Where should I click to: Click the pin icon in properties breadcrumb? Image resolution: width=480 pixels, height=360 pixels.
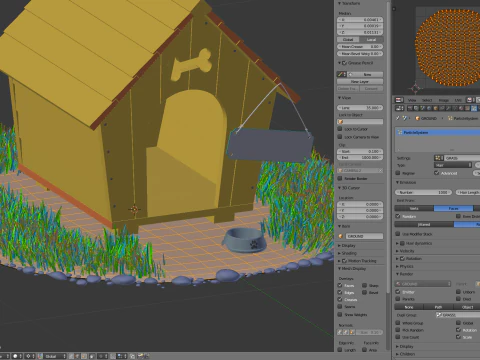click(x=398, y=118)
